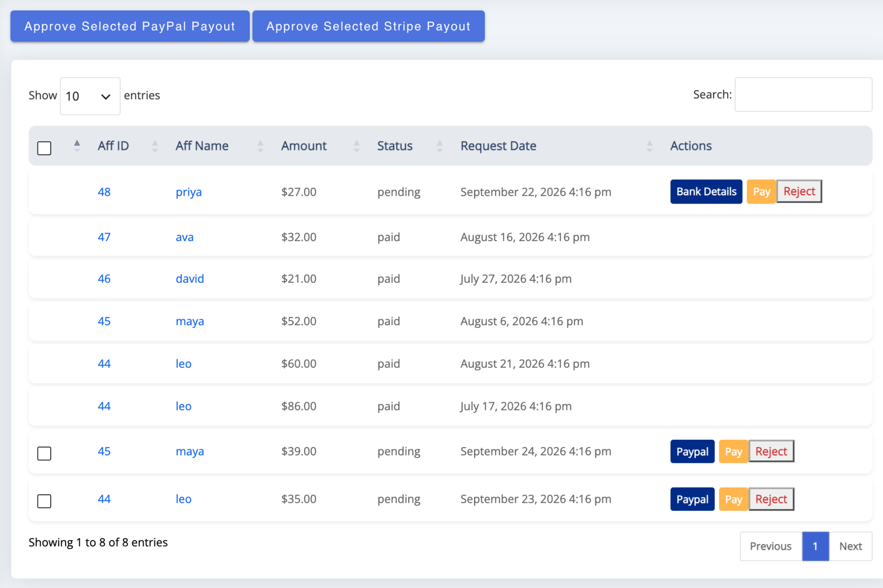
Task: Click Pay for priya's $27.00 request
Action: [x=761, y=192]
